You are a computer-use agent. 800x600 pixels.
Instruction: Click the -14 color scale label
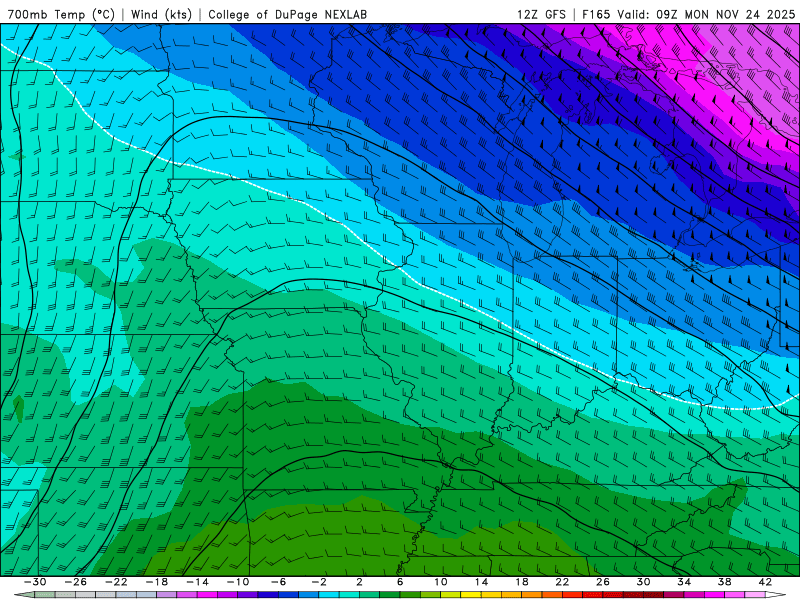click(x=197, y=582)
